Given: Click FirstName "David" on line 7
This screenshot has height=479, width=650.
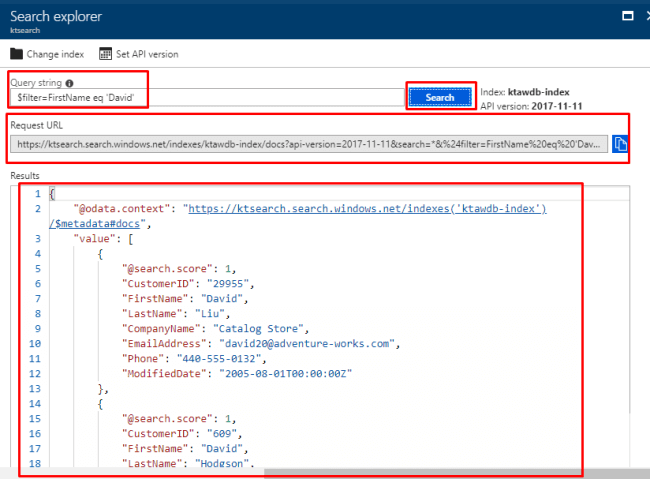Looking at the screenshot, I should coord(222,299).
